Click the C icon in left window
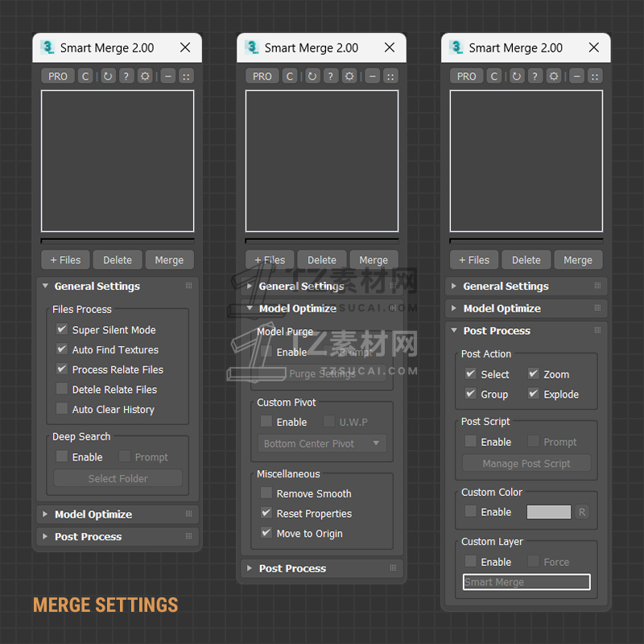This screenshot has width=644, height=644. point(85,76)
